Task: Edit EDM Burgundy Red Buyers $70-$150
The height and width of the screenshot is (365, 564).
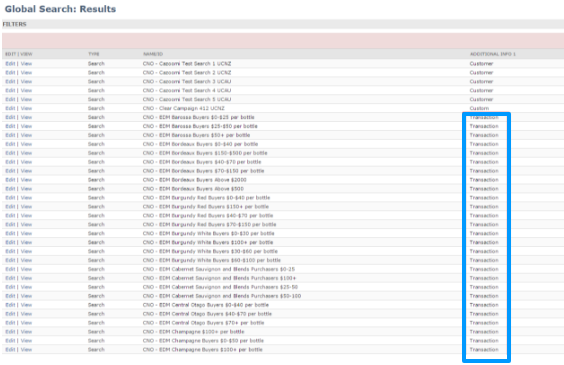Action: (10, 224)
